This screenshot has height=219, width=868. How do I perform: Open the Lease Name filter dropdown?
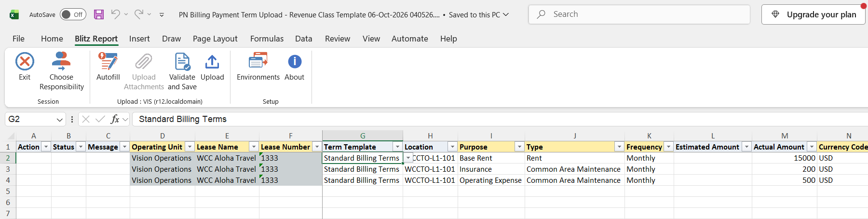click(x=254, y=147)
